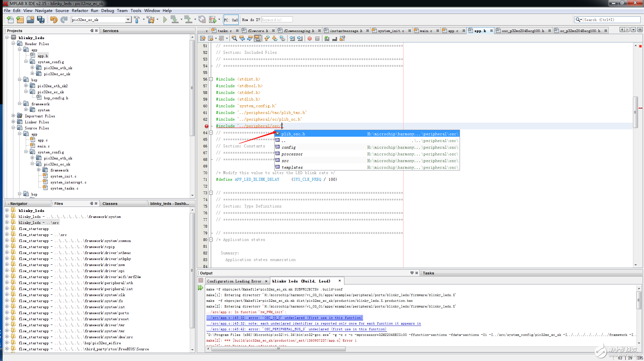Click the Undo arrow icon
644x361 pixels.
(53, 20)
